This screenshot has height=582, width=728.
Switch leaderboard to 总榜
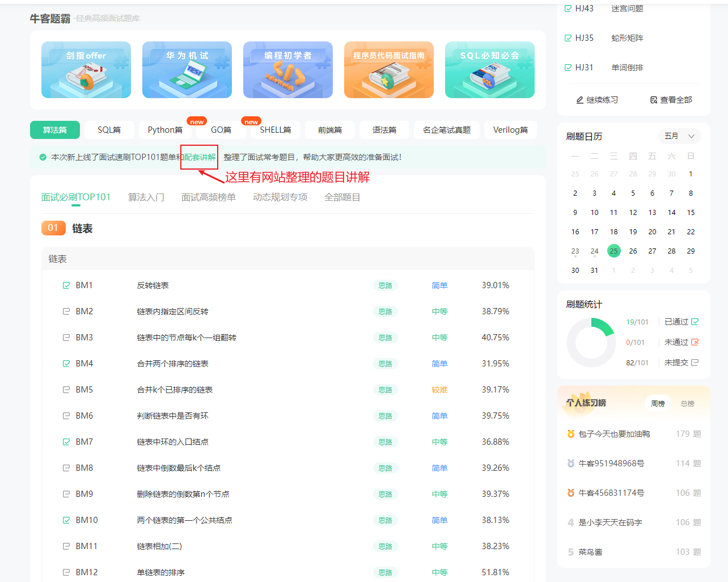click(x=688, y=403)
